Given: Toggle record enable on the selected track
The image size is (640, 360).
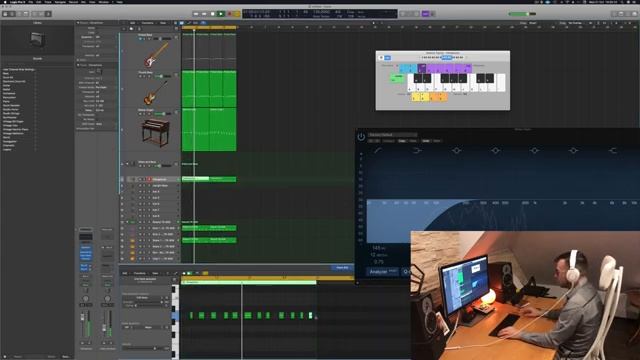Looking at the screenshot, I should [x=149, y=179].
